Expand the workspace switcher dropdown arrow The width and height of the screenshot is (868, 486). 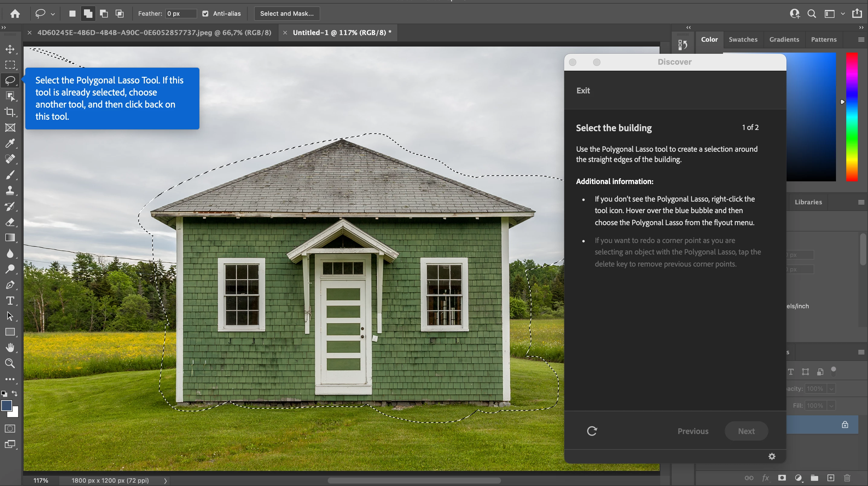pyautogui.click(x=843, y=14)
